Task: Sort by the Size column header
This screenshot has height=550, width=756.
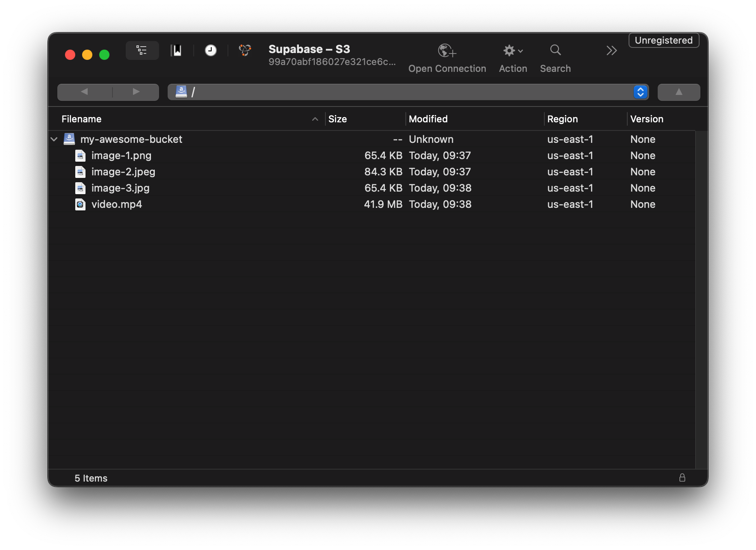Action: [337, 119]
